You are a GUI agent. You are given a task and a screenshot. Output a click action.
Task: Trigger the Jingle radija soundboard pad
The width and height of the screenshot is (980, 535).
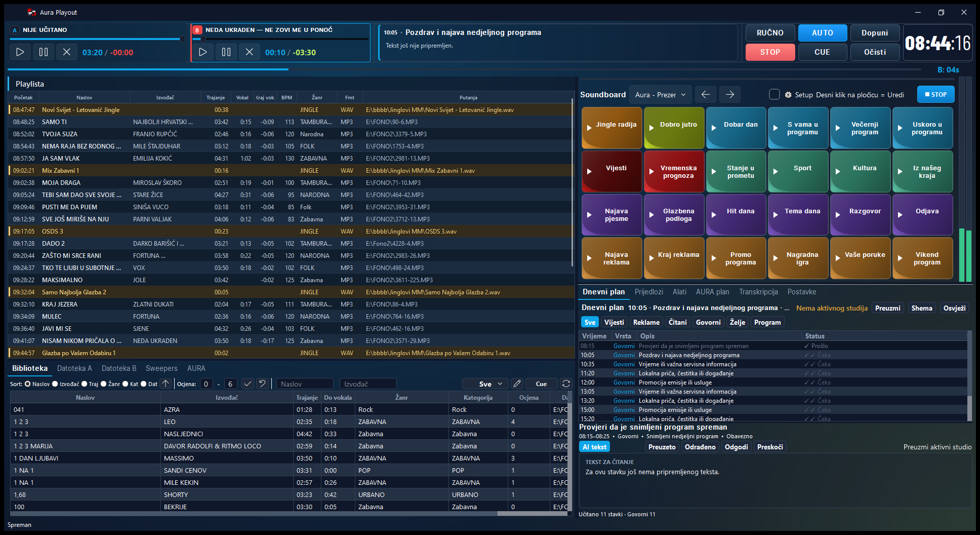[612, 128]
